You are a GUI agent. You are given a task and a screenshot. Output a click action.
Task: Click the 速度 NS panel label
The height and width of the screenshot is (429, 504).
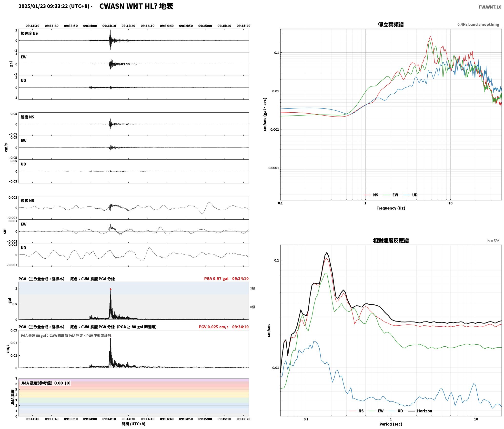point(28,117)
